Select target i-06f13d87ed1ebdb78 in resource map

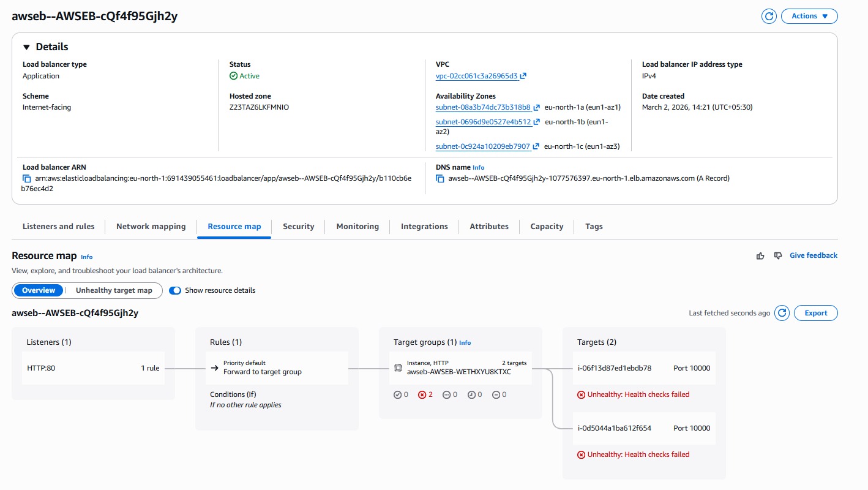[x=614, y=369]
